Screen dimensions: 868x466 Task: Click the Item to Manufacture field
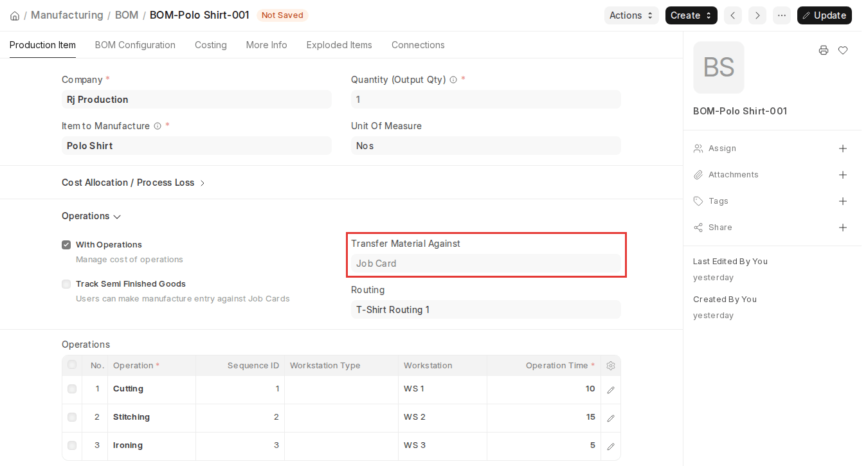pos(197,146)
